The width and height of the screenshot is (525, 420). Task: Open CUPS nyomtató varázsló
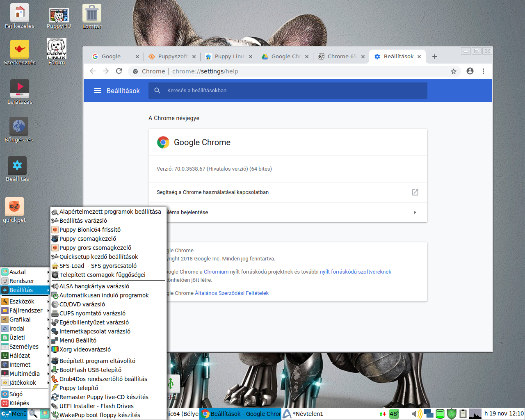(x=108, y=313)
